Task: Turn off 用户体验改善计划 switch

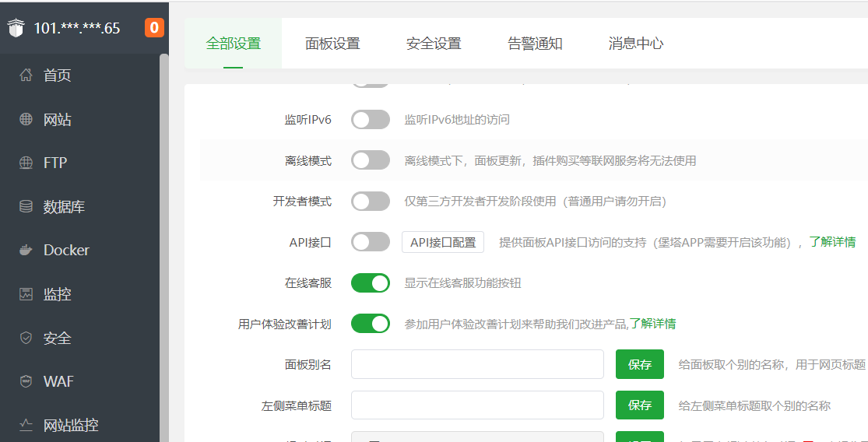Action: coord(371,324)
